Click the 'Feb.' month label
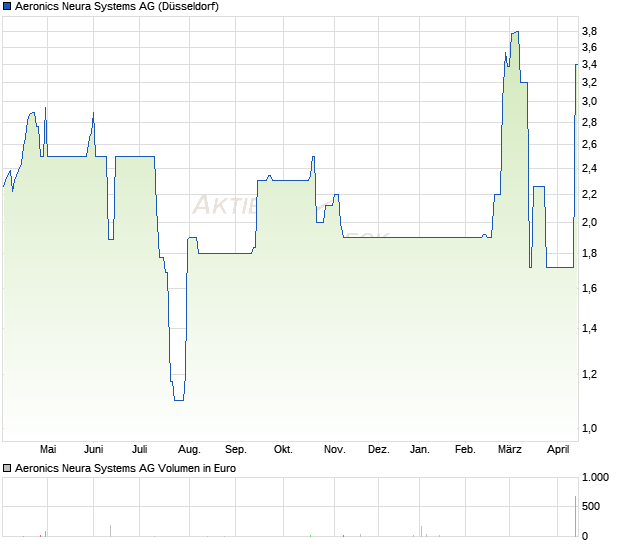This screenshot has height=546, width=620. click(465, 449)
